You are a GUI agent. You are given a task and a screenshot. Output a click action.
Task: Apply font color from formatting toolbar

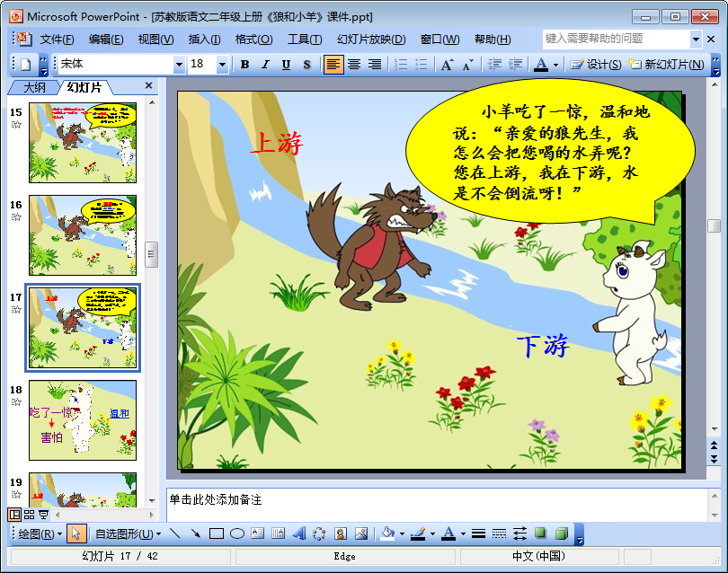[x=541, y=65]
